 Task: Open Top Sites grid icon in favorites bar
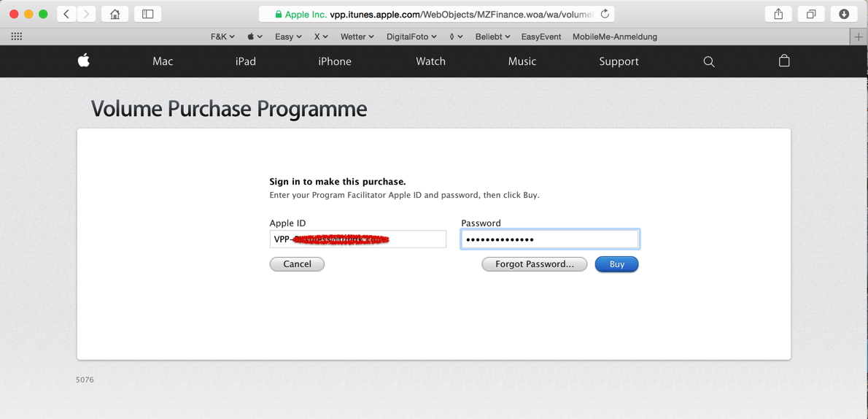tap(17, 36)
